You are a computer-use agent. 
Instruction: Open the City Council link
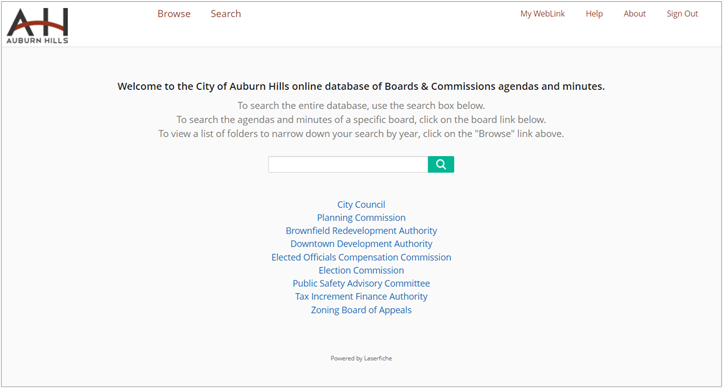coord(361,204)
